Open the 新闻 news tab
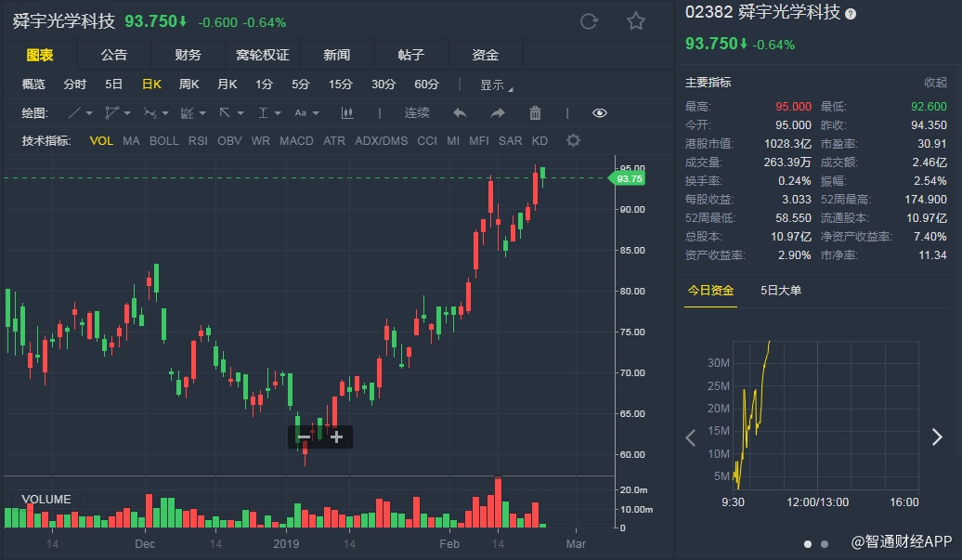This screenshot has height=560, width=962. [336, 55]
